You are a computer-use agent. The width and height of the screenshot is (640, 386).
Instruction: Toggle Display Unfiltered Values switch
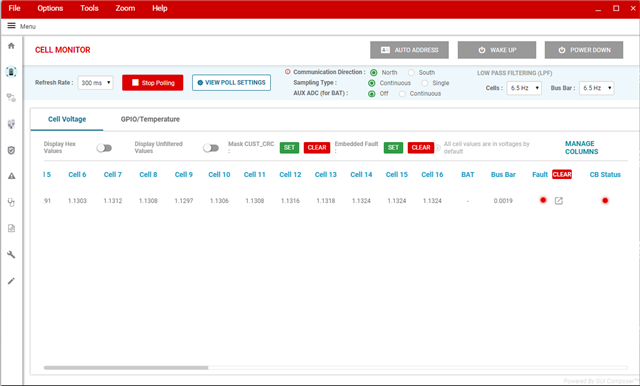211,148
